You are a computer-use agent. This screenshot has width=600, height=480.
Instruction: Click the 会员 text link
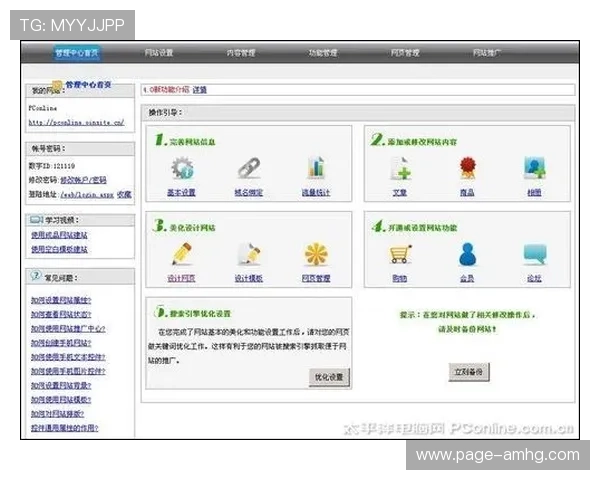tap(467, 278)
